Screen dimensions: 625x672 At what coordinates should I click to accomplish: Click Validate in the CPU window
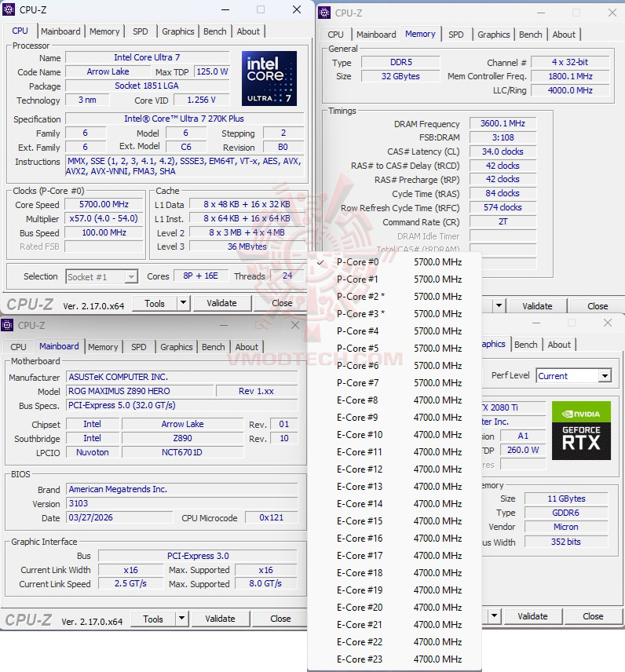(221, 303)
